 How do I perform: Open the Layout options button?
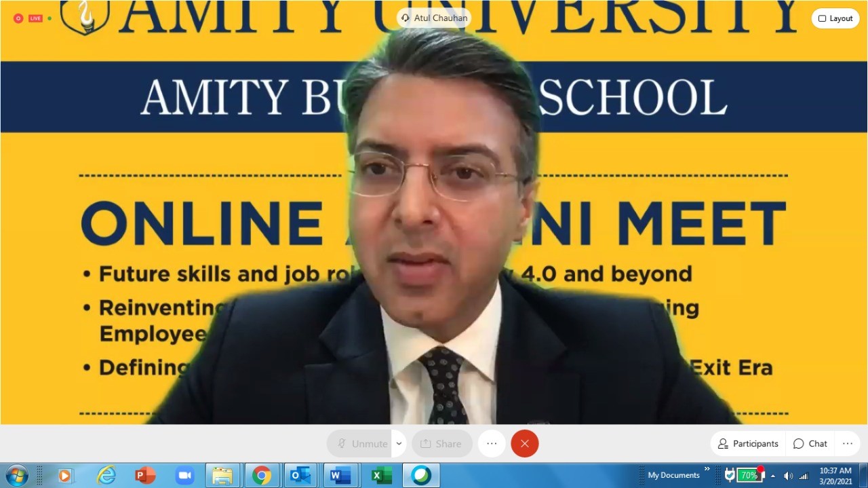click(x=835, y=18)
